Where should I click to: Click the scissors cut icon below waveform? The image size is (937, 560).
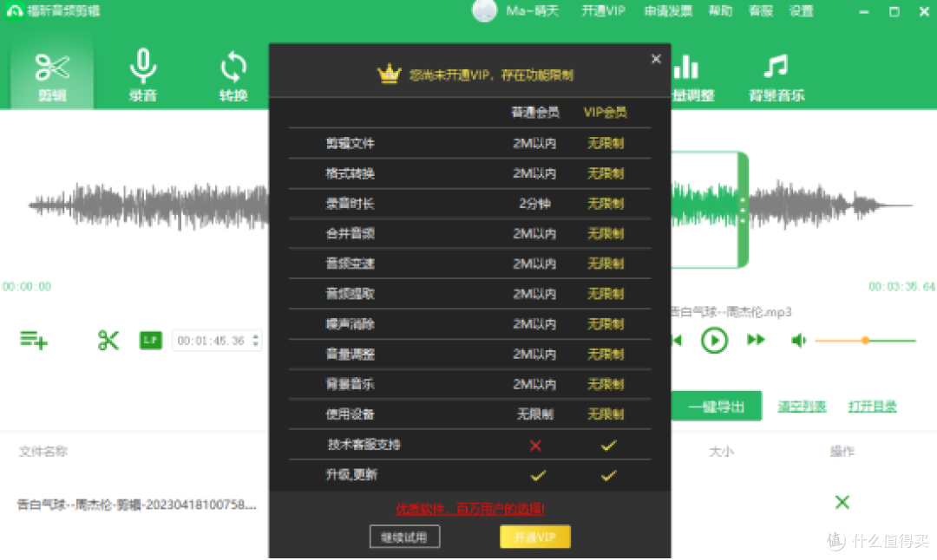[108, 341]
